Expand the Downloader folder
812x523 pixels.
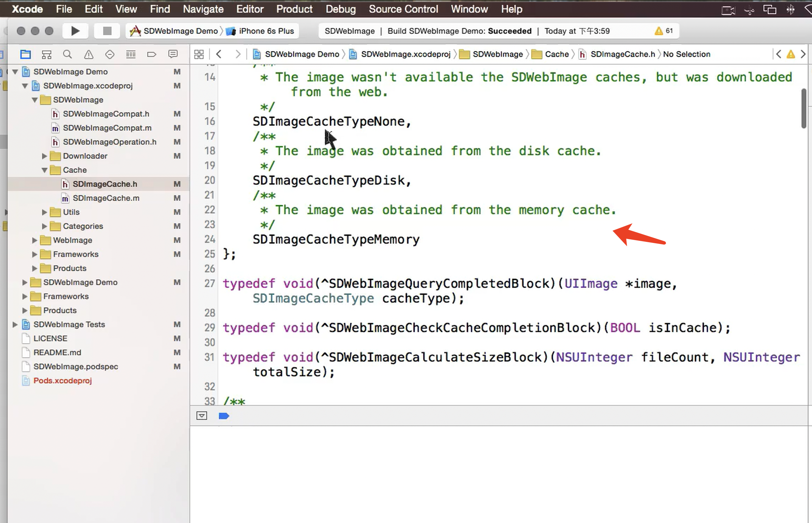tap(45, 156)
